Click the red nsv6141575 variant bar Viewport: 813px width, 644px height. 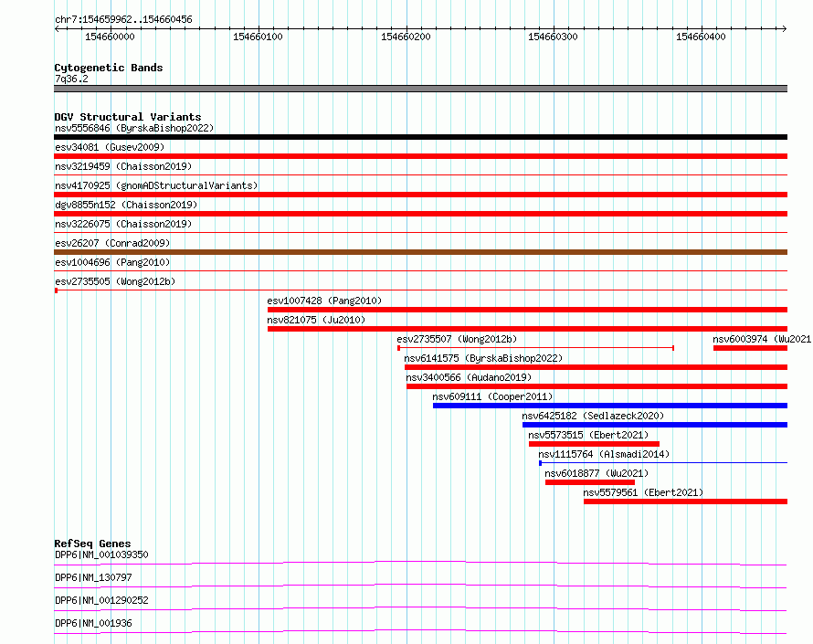point(597,367)
